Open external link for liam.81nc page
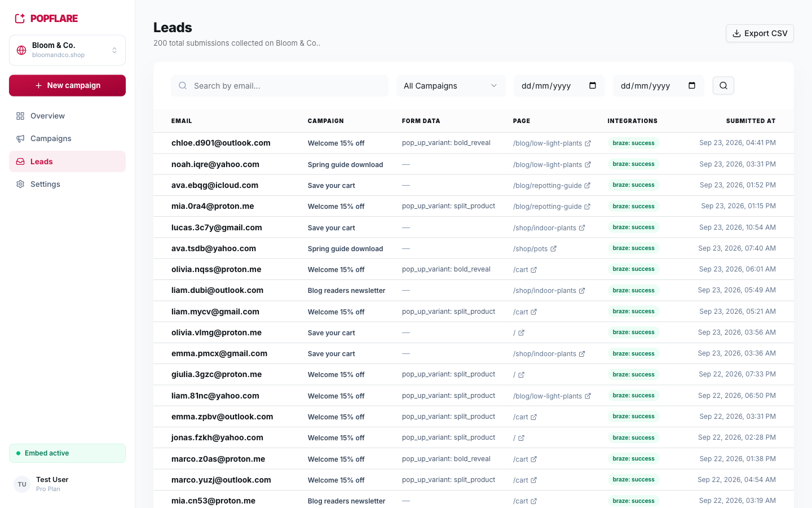Viewport: 812px width, 508px height. point(588,396)
